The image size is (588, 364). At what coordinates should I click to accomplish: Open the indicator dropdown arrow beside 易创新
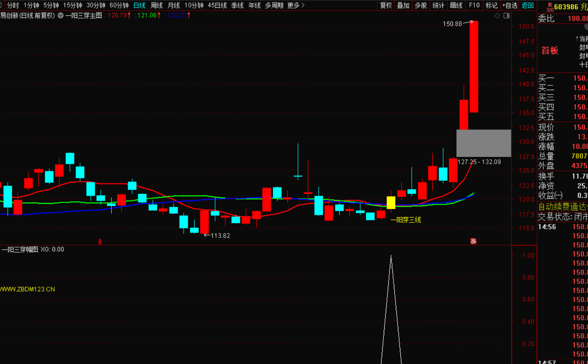pos(61,15)
